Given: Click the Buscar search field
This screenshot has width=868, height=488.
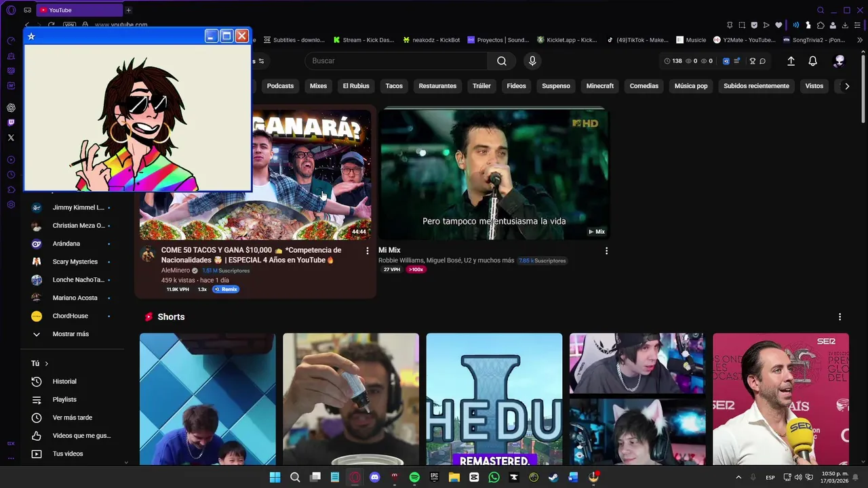Looking at the screenshot, I should click(396, 61).
